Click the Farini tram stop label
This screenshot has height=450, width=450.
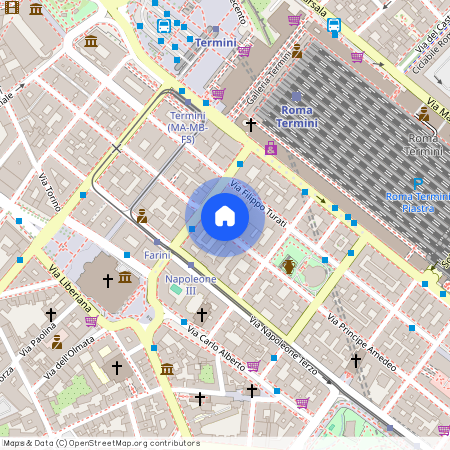(x=157, y=255)
